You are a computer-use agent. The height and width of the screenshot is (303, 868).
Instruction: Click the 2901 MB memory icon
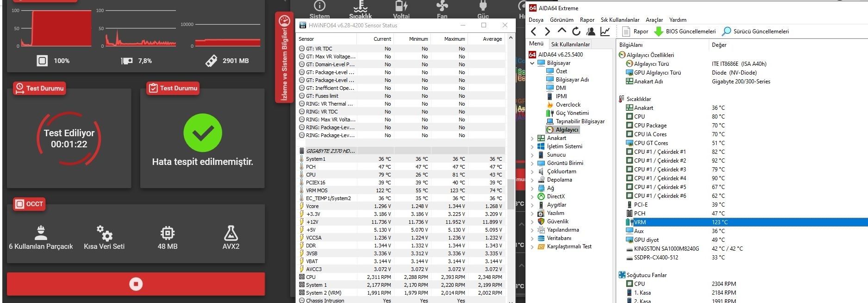click(211, 61)
